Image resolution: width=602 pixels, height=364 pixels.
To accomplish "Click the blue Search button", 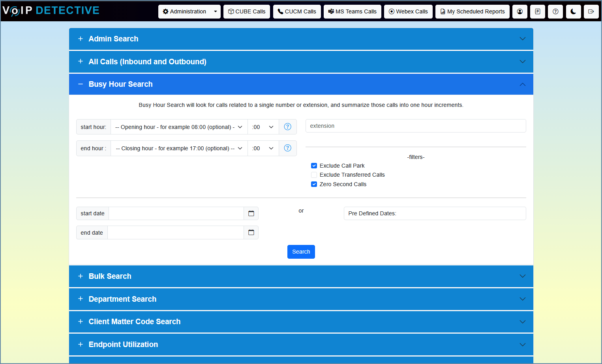I will [301, 252].
